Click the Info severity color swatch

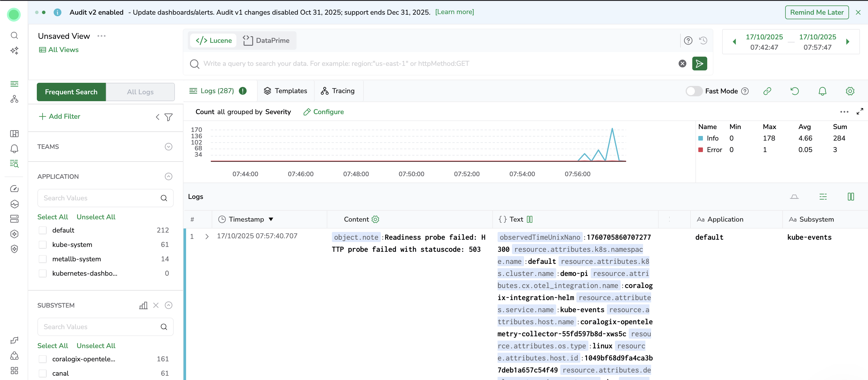pos(701,138)
